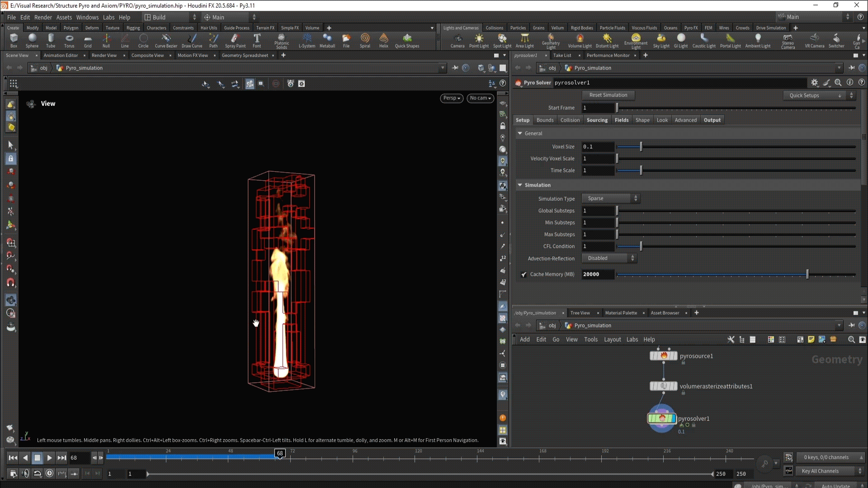Jump to first frame button
The height and width of the screenshot is (488, 868).
(x=13, y=458)
